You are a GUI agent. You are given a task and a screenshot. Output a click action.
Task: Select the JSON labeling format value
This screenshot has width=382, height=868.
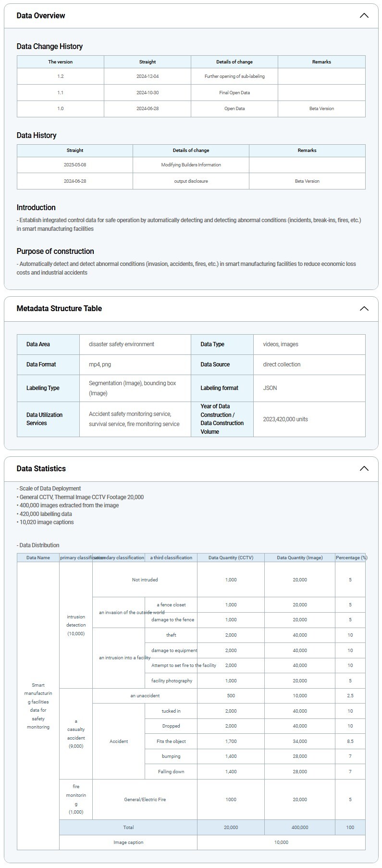coord(270,388)
